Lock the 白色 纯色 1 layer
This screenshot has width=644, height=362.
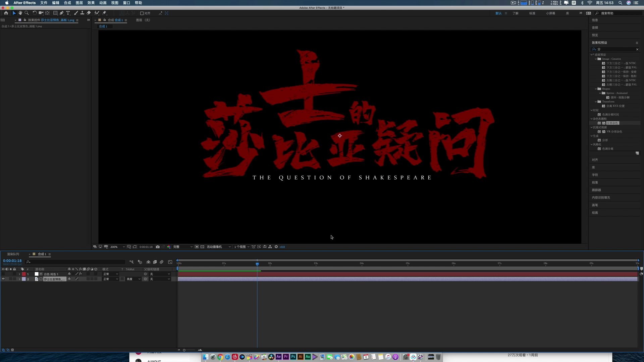[x=14, y=274]
